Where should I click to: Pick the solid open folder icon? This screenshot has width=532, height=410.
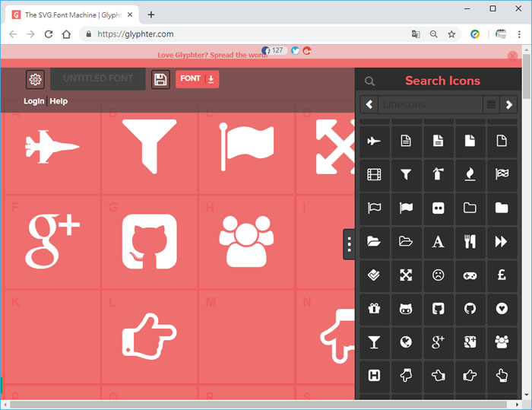(374, 242)
